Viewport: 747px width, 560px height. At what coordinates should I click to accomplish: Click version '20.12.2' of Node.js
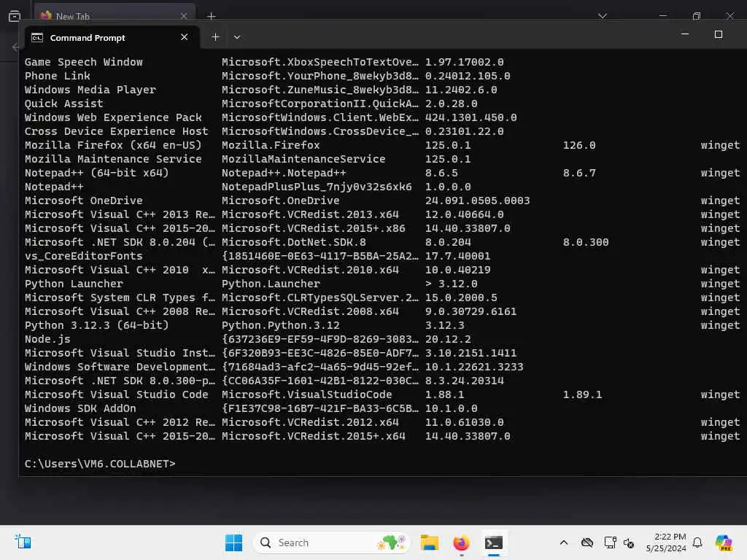[x=448, y=338]
